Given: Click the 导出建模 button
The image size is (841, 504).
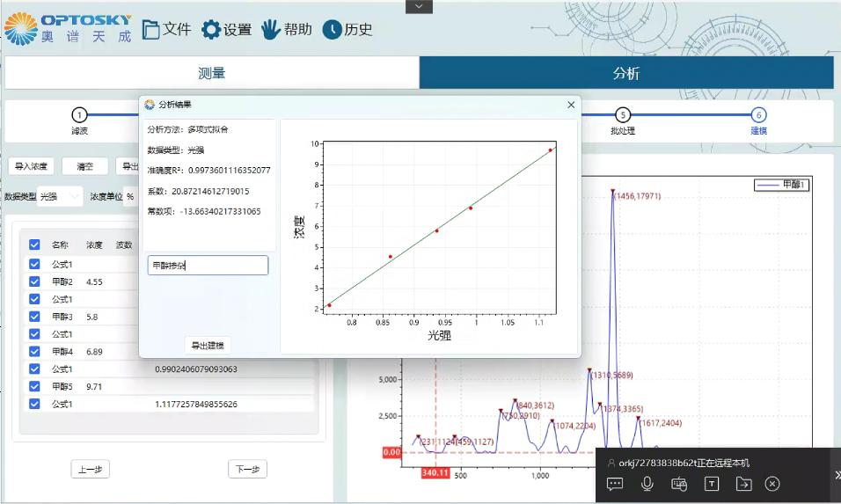Looking at the screenshot, I should [x=208, y=346].
